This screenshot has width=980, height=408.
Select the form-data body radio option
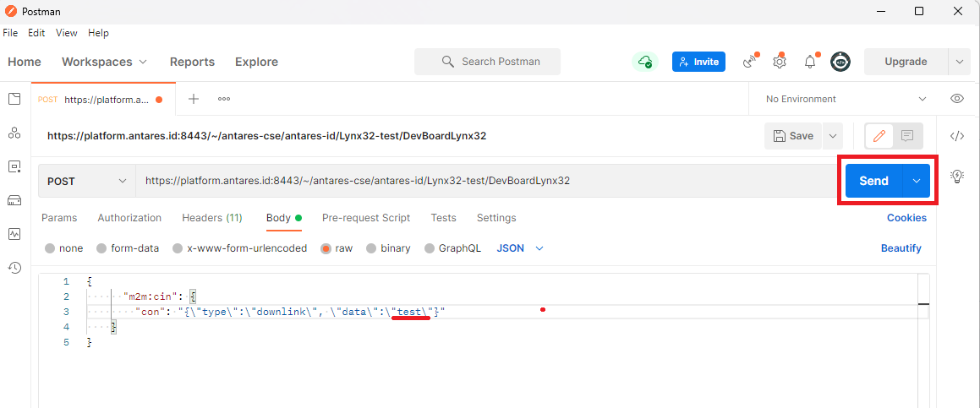[x=101, y=248]
